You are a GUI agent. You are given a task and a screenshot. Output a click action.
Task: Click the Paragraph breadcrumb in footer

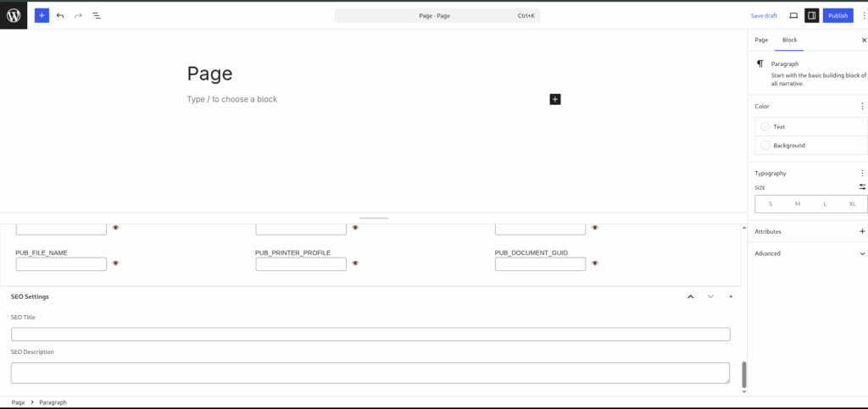point(53,402)
